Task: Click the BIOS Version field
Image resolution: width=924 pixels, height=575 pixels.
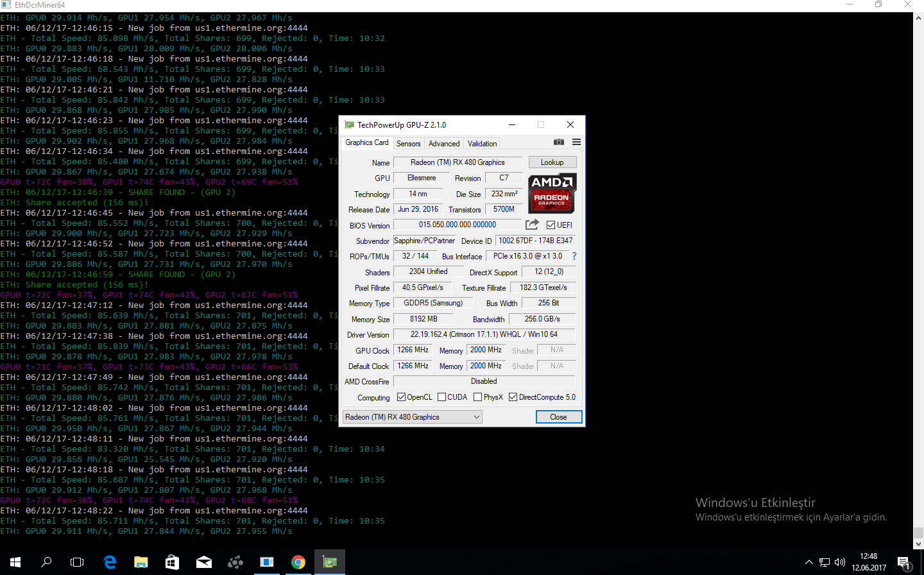Action: (x=458, y=225)
